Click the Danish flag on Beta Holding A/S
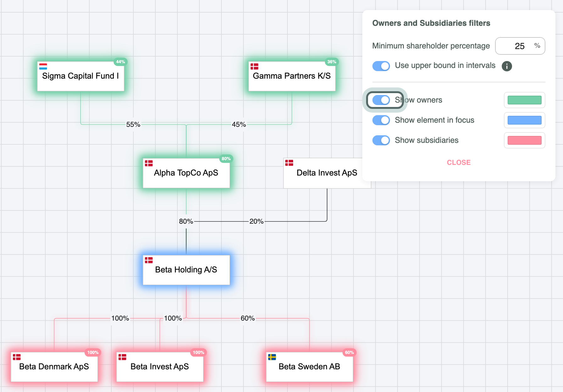Viewport: 563px width, 392px height. coord(149,260)
